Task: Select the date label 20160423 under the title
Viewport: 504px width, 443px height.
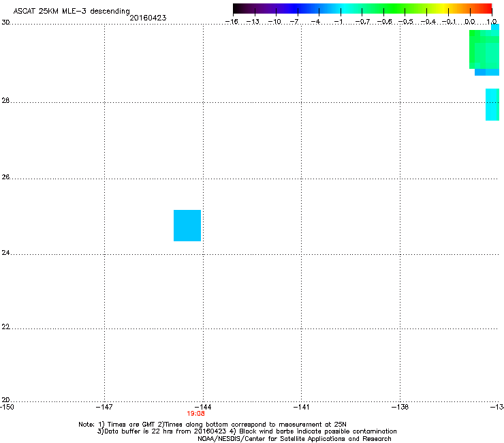Action: click(148, 18)
